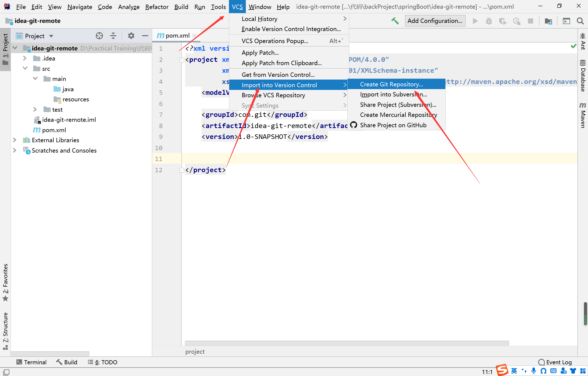This screenshot has height=376, width=588.
Task: Click the Run play icon
Action: tap(475, 21)
